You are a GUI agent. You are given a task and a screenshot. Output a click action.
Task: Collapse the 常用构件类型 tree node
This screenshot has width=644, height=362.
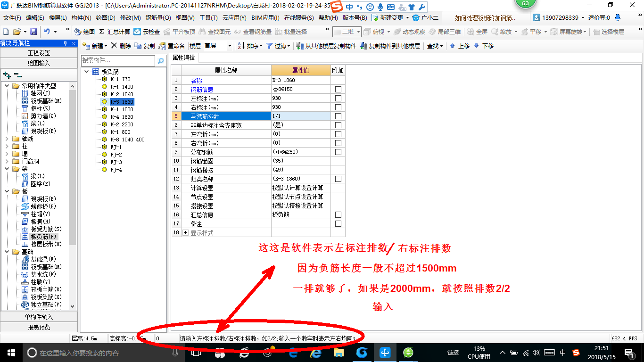pos(7,86)
